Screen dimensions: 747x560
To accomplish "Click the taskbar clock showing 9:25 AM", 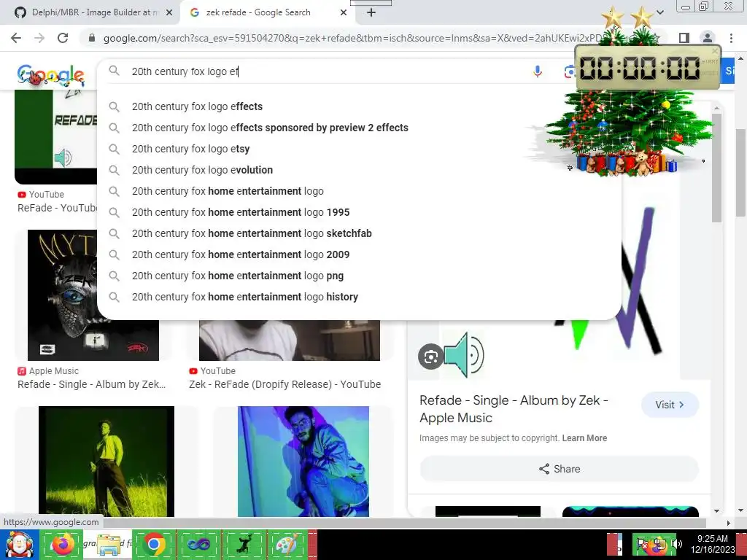I will point(712,544).
